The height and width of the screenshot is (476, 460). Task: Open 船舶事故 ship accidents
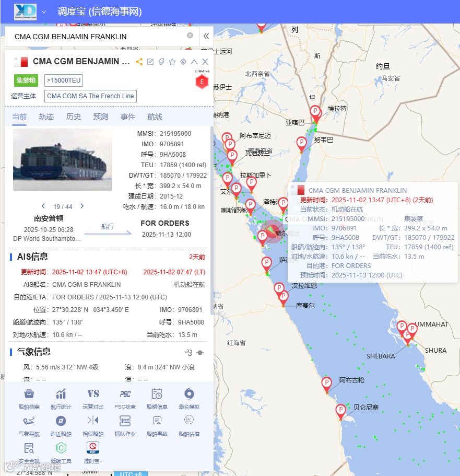click(157, 425)
